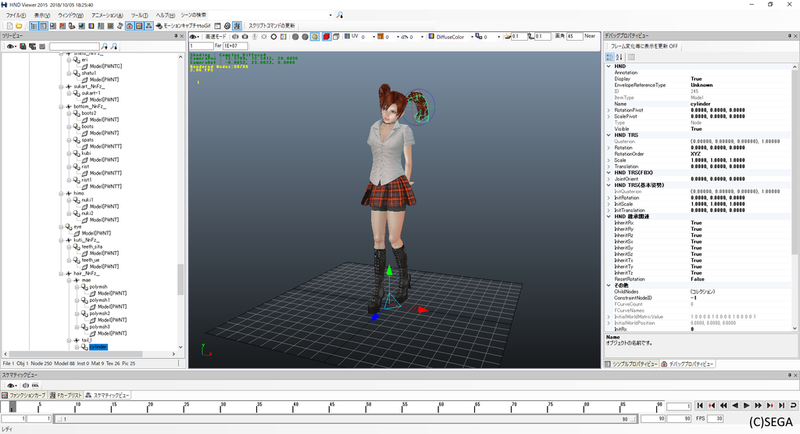Click the tree view search text field
Screen dimensions: 800x434
coord(74,46)
